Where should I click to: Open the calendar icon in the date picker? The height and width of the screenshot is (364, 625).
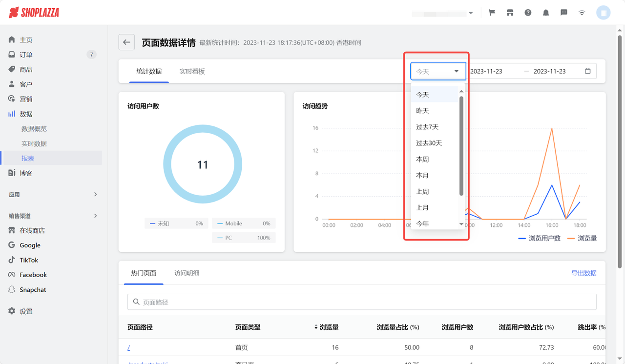(587, 71)
